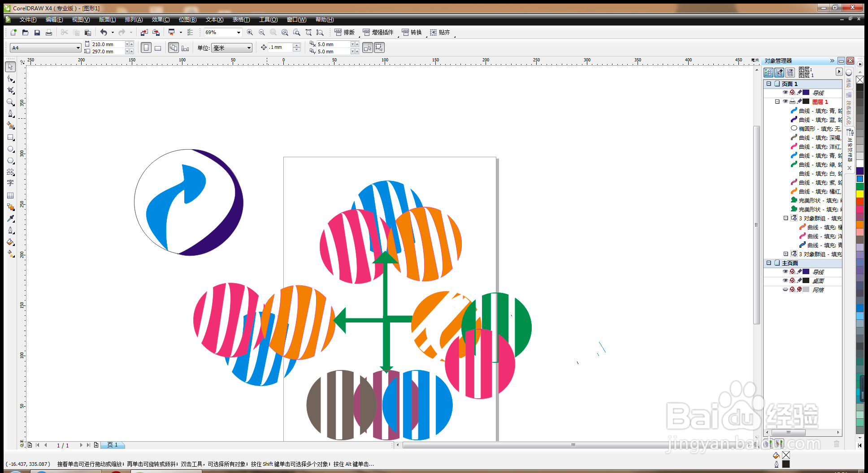Viewport: 868px width, 473px height.
Task: Select the Ellipse tool
Action: click(x=11, y=149)
